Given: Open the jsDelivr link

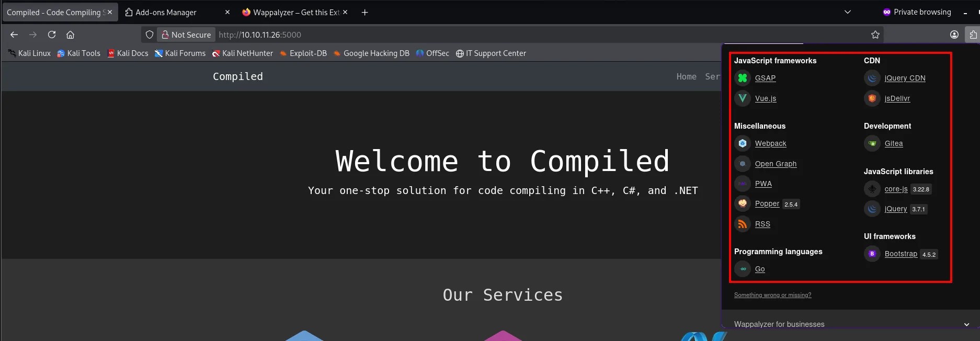Looking at the screenshot, I should click(897, 98).
